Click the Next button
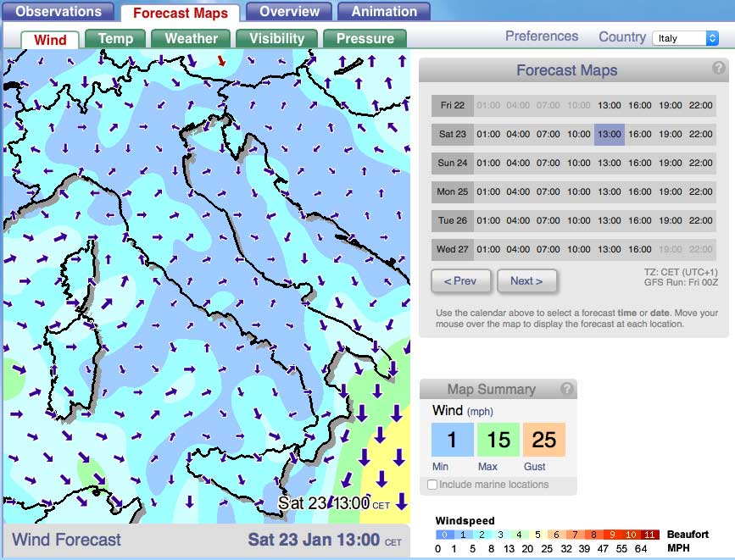Screen dimensions: 735x560 (x=526, y=280)
